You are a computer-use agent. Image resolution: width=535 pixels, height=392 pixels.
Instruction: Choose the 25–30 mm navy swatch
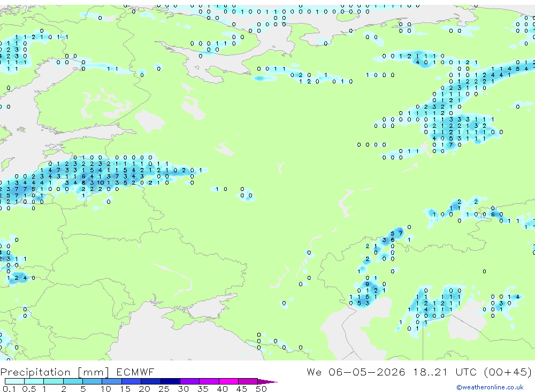click(x=170, y=381)
